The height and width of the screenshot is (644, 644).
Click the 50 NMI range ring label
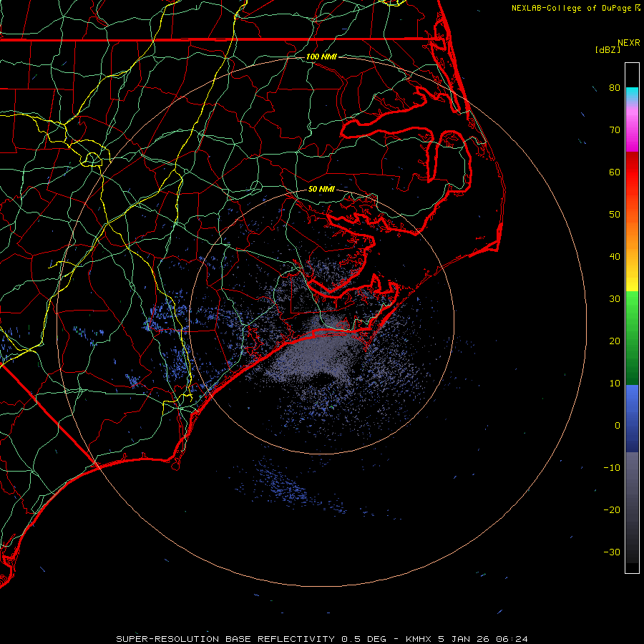321,189
